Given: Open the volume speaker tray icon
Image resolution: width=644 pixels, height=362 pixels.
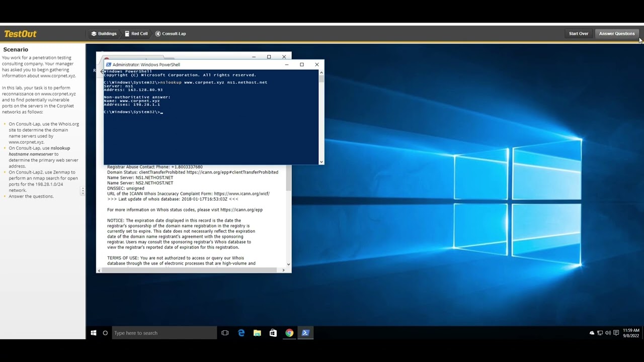Looking at the screenshot, I should point(608,333).
